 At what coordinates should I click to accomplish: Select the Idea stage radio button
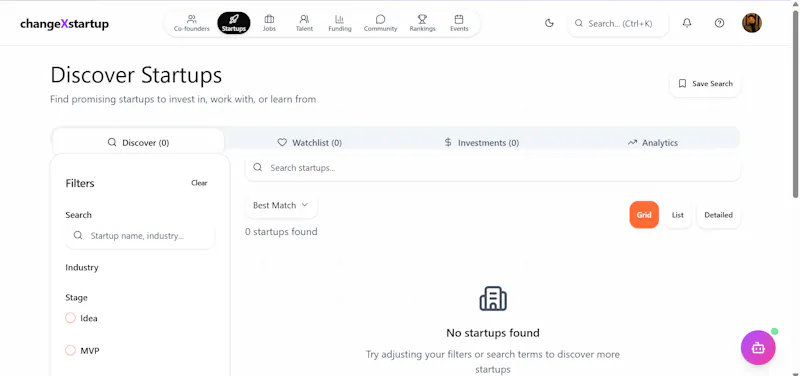[x=70, y=318]
